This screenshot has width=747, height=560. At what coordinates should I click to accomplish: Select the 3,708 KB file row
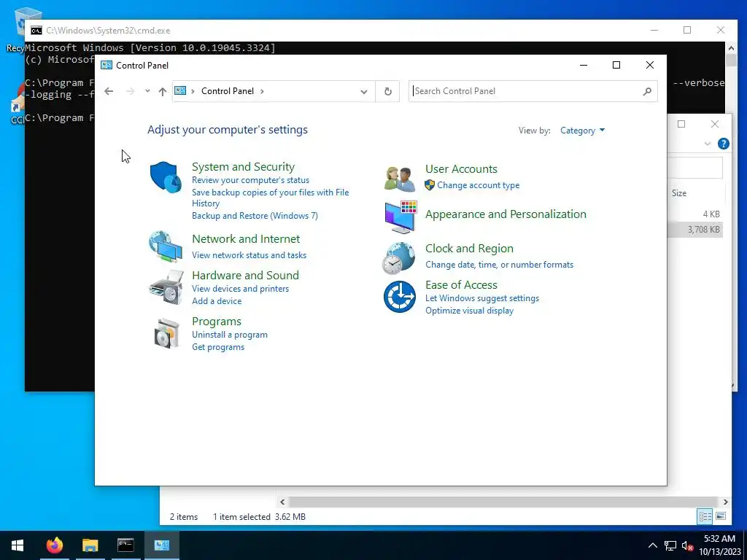[x=695, y=230]
